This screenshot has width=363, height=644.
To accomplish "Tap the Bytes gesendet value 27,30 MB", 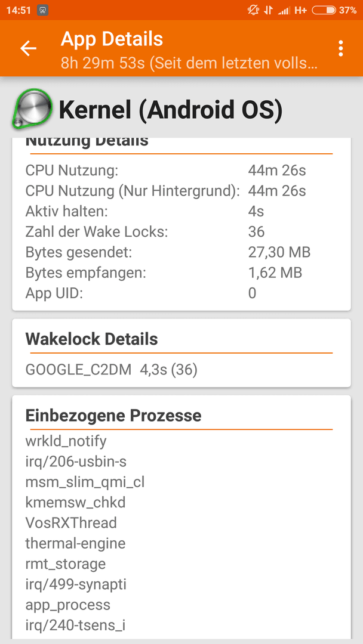I will (279, 252).
